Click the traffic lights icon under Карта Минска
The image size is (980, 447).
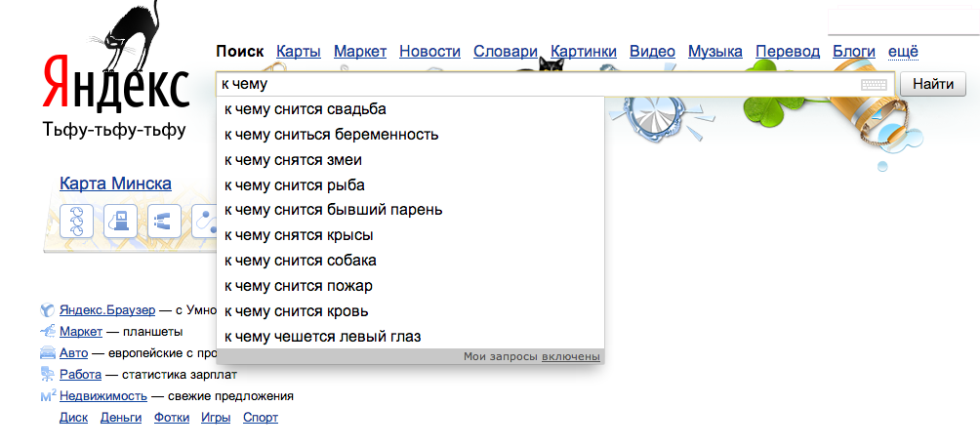(76, 221)
